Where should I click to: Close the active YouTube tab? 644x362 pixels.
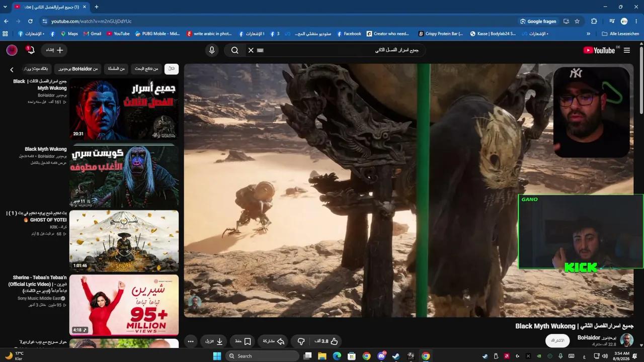[x=85, y=7]
